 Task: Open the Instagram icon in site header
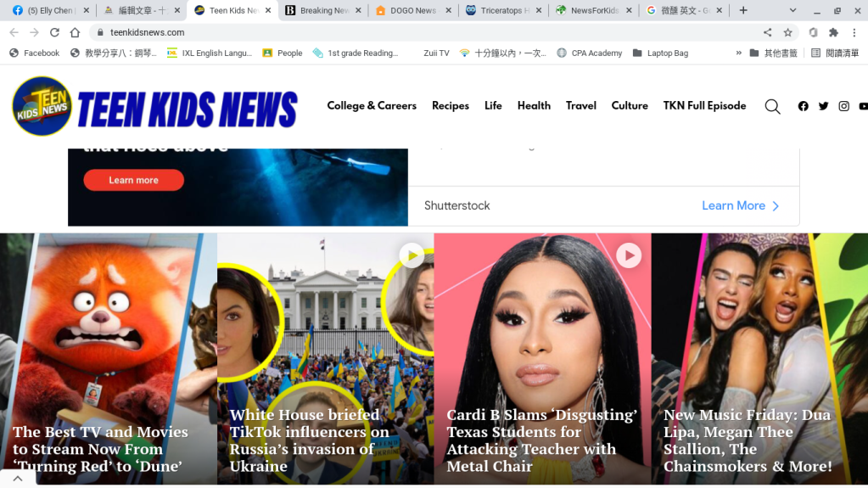click(x=843, y=106)
